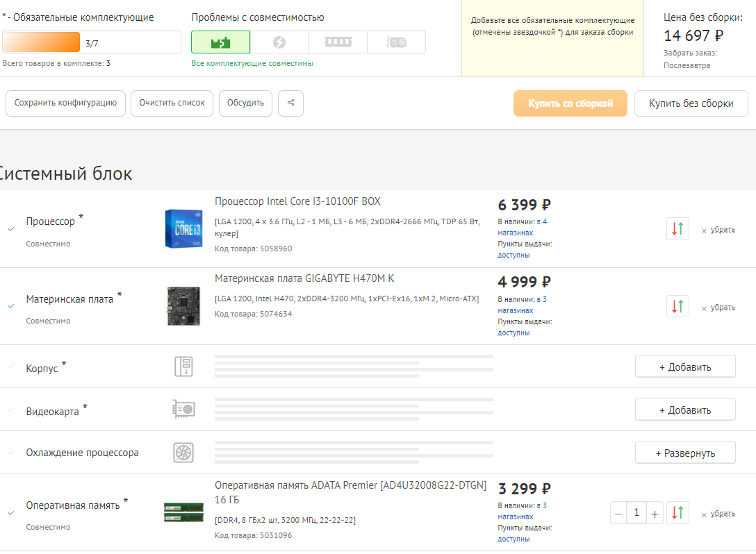
Task: Select the socket compatibility puzzle icon tab
Action: pyautogui.click(x=221, y=42)
